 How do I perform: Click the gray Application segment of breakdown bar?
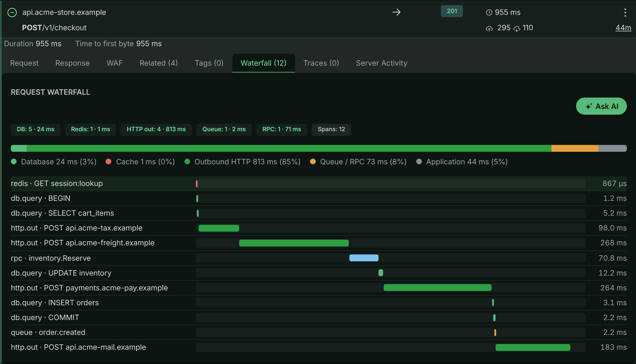[x=613, y=148]
